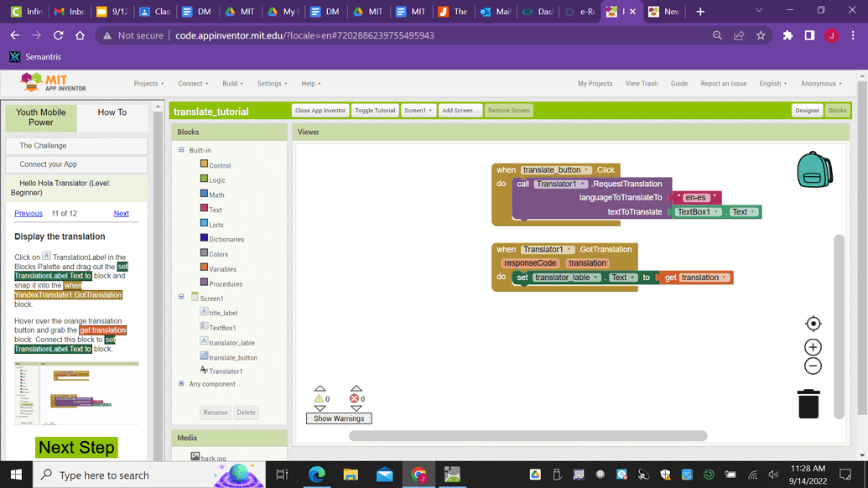This screenshot has height=488, width=868.
Task: Open the en-es dropdown inside the translation block
Action: point(696,197)
